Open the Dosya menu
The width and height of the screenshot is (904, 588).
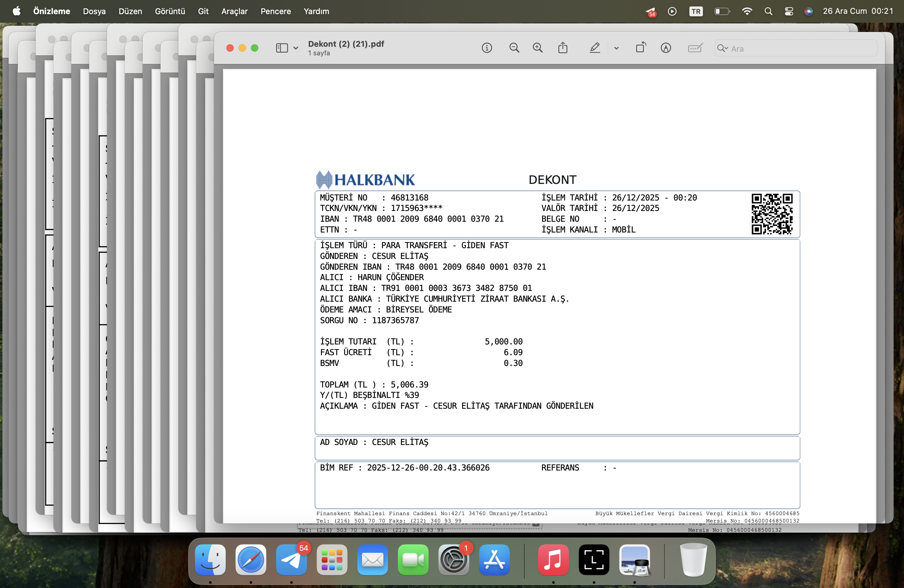click(94, 11)
